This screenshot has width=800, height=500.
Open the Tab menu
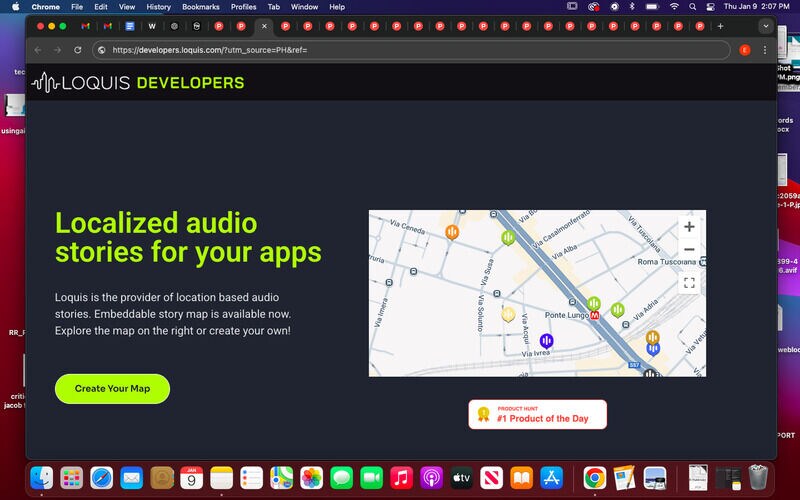[x=273, y=7]
